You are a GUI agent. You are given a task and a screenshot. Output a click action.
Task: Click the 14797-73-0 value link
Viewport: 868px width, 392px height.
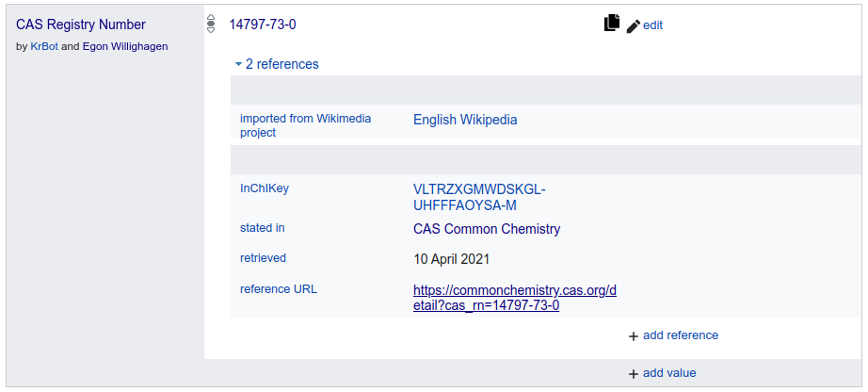pos(263,24)
